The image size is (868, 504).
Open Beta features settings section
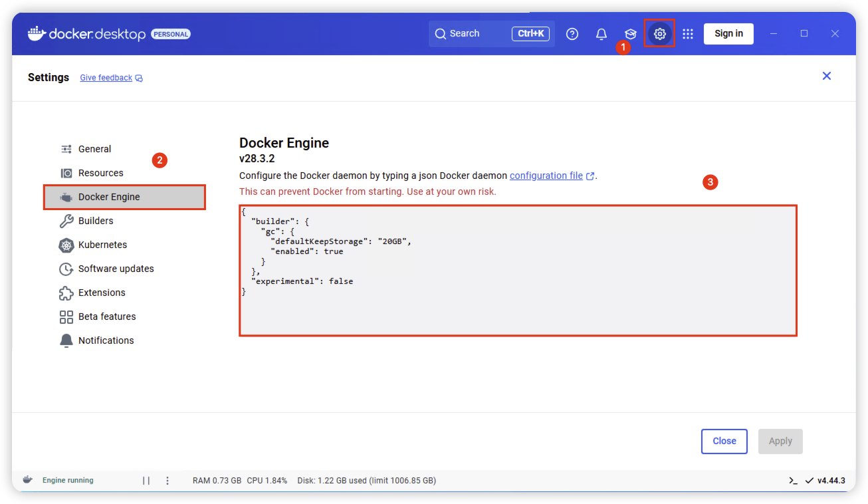(107, 316)
